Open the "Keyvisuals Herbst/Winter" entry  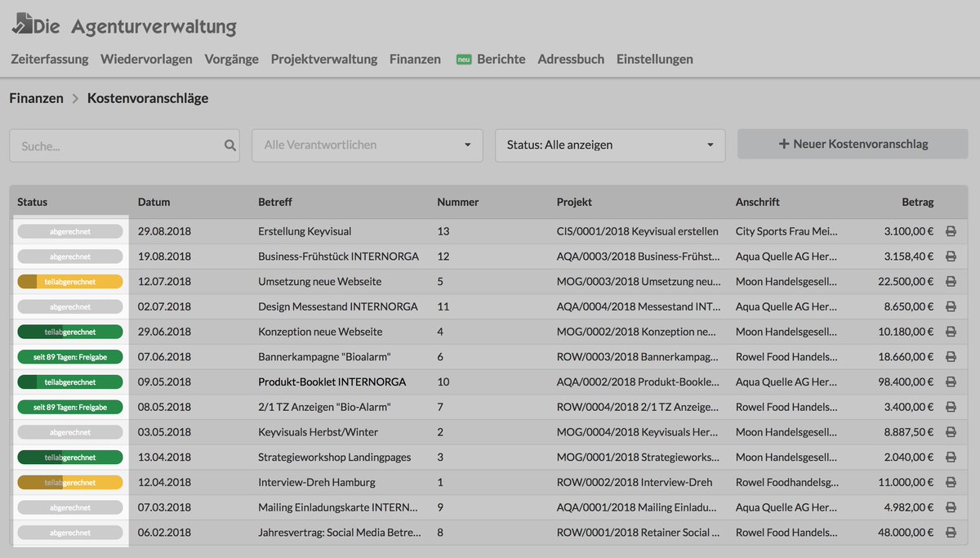(x=318, y=432)
